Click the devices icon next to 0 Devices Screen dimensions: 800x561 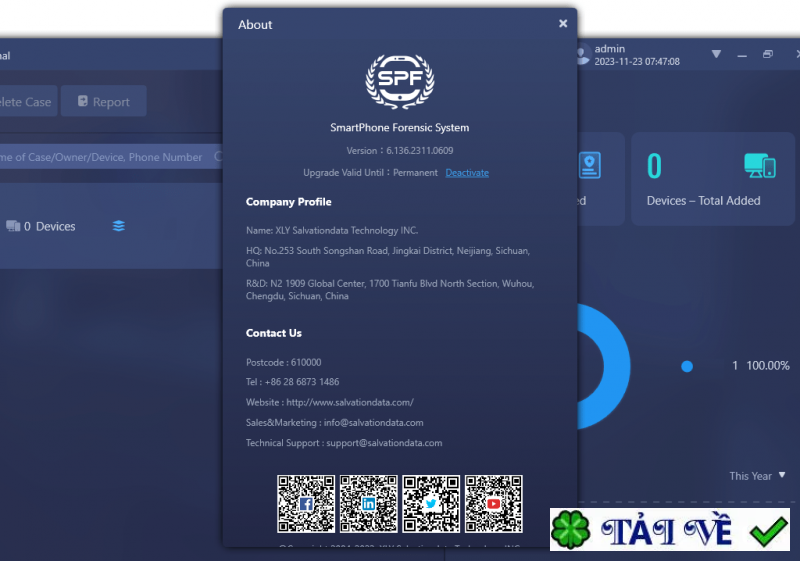point(13,226)
